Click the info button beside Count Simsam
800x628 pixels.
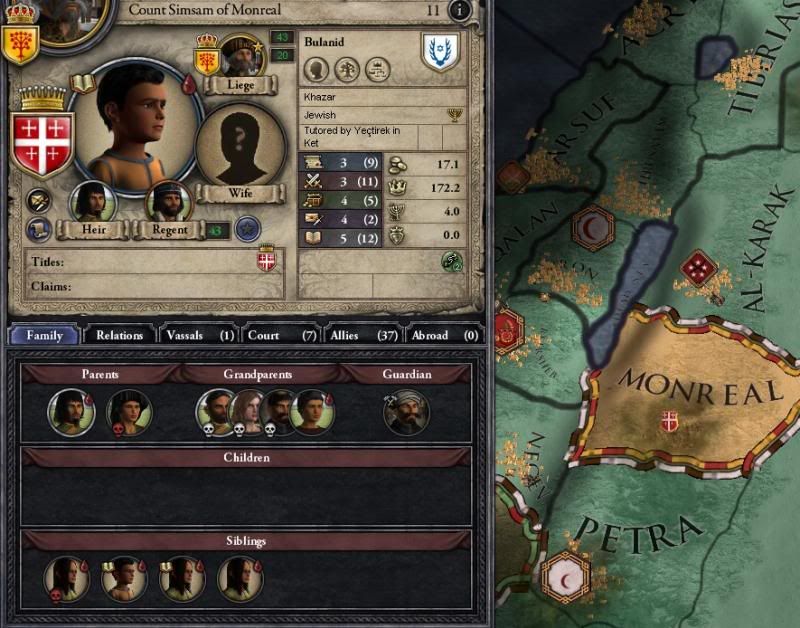(459, 10)
